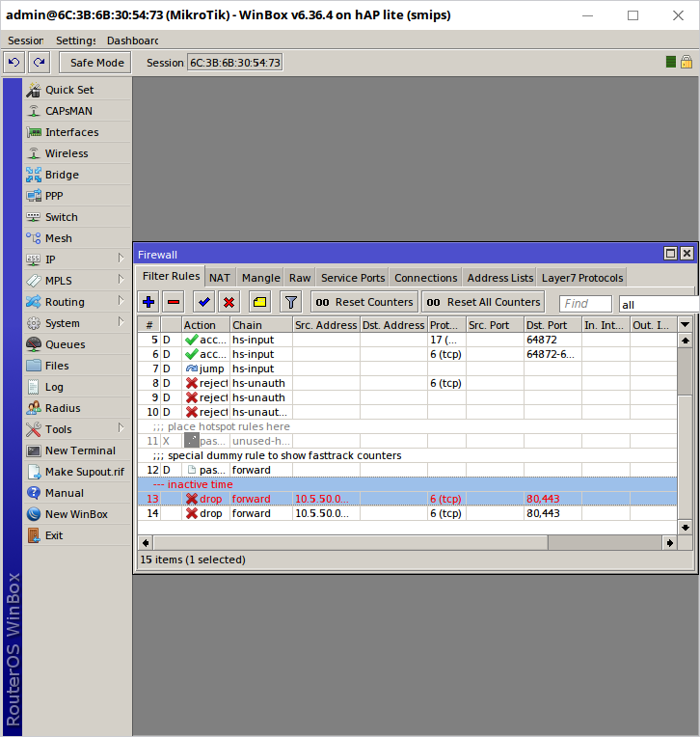Select rule 5 accept hs-input row
This screenshot has height=737, width=700.
point(407,340)
